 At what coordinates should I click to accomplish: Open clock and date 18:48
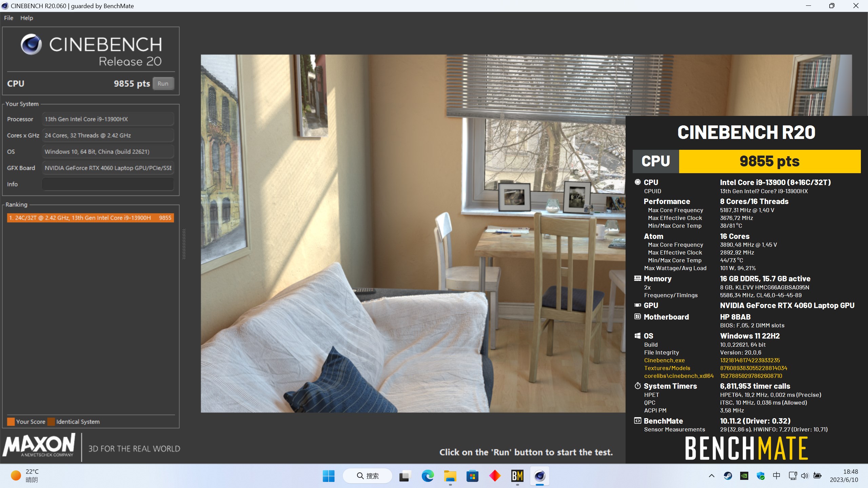[x=844, y=476]
